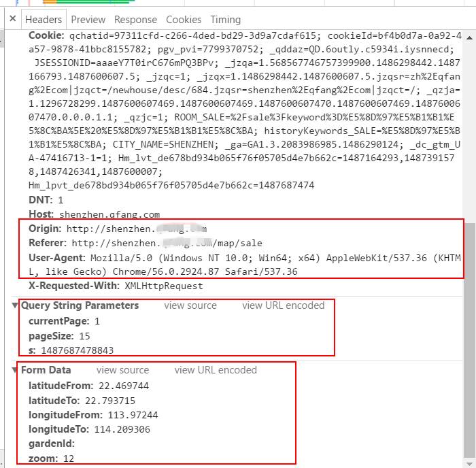
Task: Open the Response tab
Action: [x=135, y=20]
